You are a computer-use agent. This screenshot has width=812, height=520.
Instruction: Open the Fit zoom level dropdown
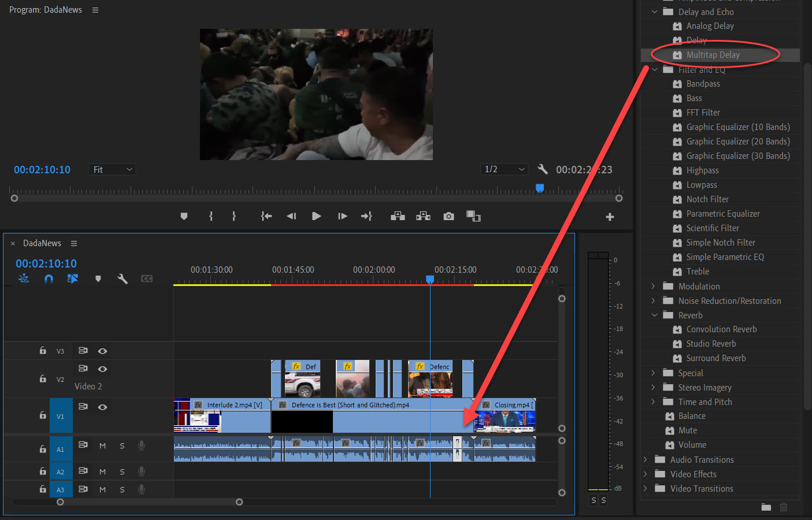pyautogui.click(x=112, y=169)
